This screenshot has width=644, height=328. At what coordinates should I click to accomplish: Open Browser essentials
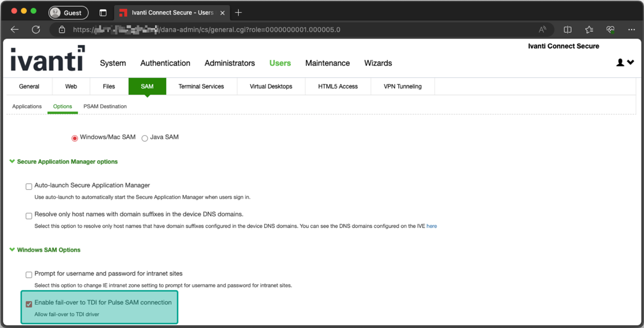(x=610, y=31)
